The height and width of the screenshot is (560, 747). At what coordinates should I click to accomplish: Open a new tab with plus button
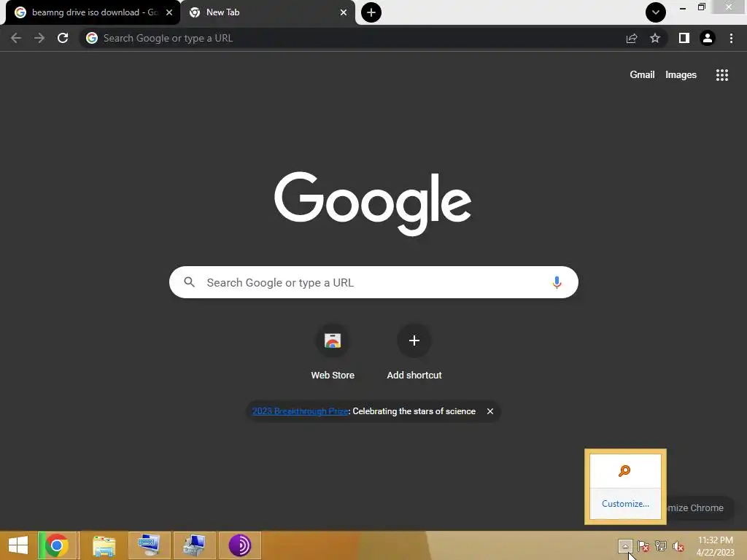pyautogui.click(x=371, y=12)
